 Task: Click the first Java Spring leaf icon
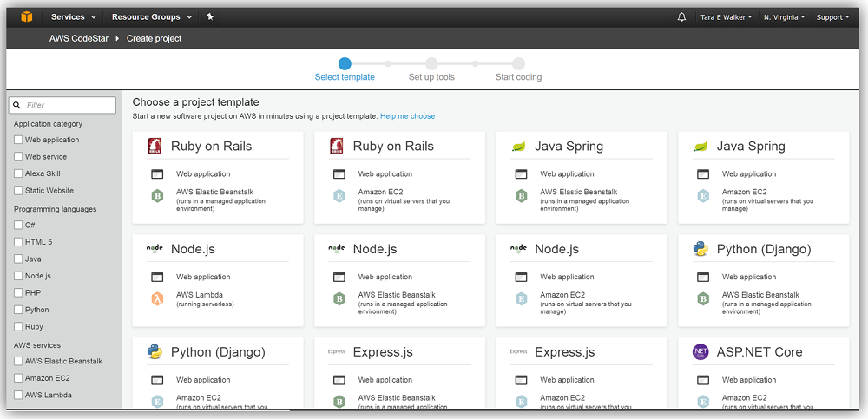click(x=519, y=147)
